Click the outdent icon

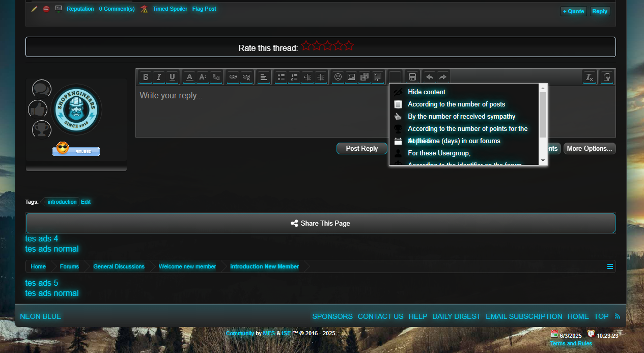[x=307, y=77]
